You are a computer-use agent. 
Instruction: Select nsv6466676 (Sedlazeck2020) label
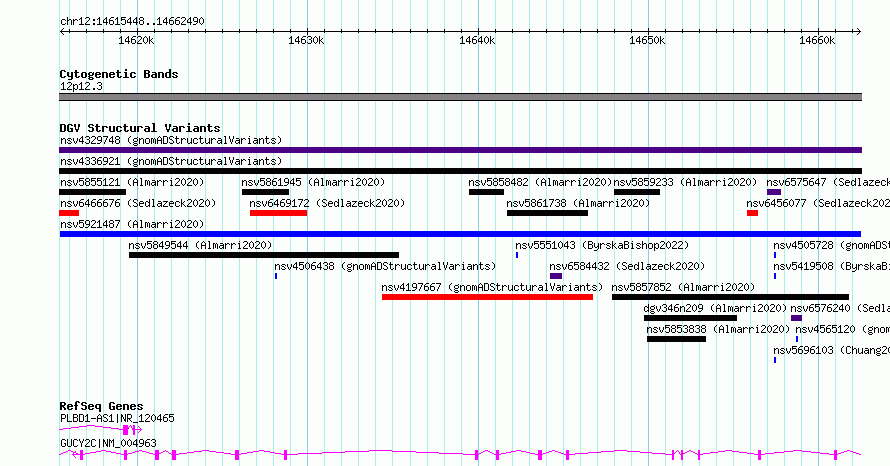tap(138, 203)
